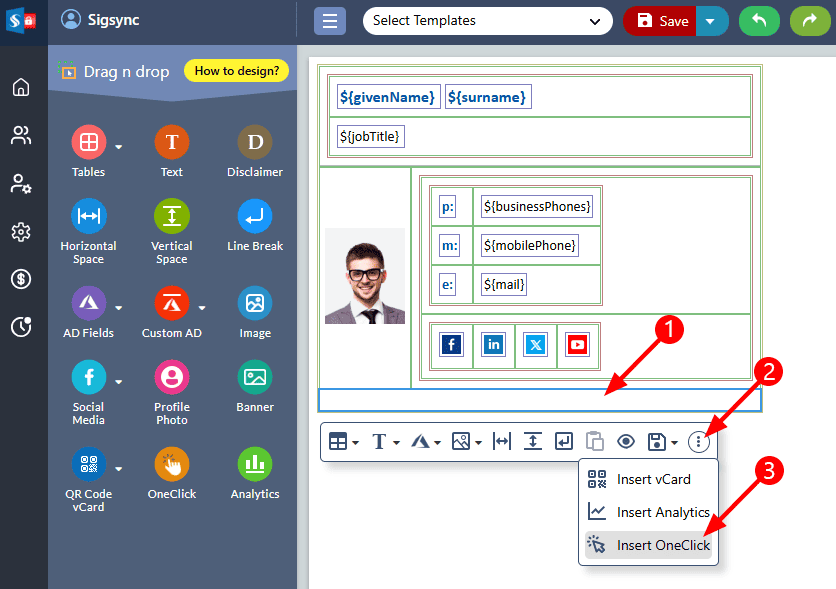This screenshot has width=836, height=589.
Task: Select the Profile Photo element
Action: coord(172,378)
